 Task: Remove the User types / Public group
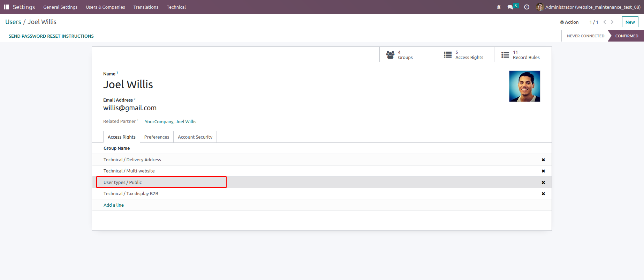coord(543,183)
